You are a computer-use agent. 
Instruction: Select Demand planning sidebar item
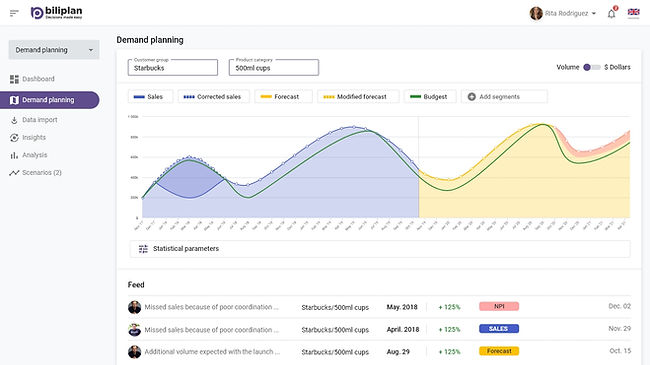pyautogui.click(x=49, y=100)
